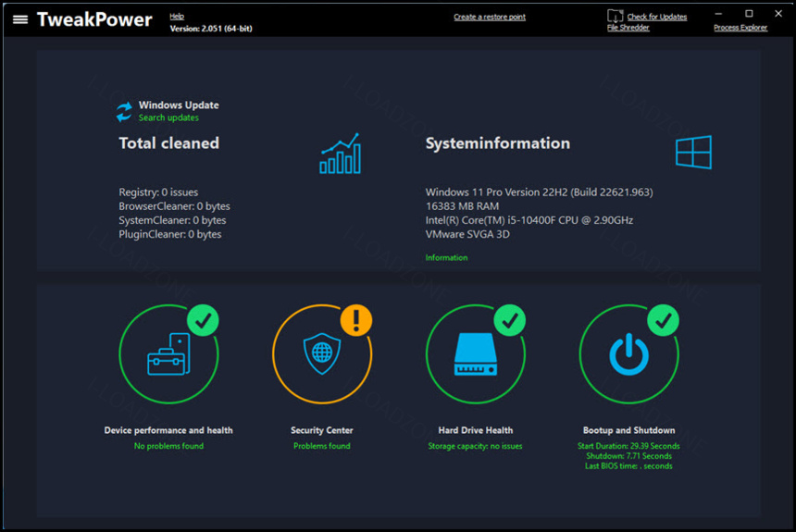Open Device performance and health toolbox icon
796x532 pixels.
pos(169,354)
